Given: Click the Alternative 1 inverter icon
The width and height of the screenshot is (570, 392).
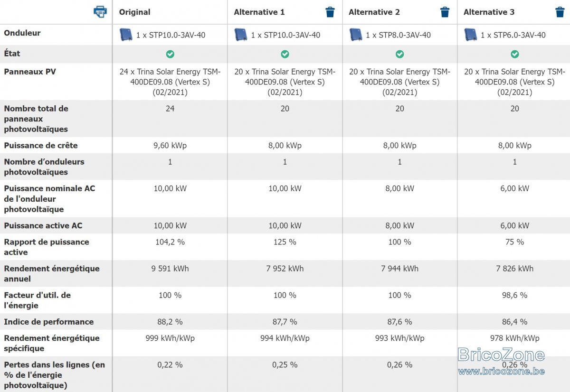Looking at the screenshot, I should pos(241,35).
